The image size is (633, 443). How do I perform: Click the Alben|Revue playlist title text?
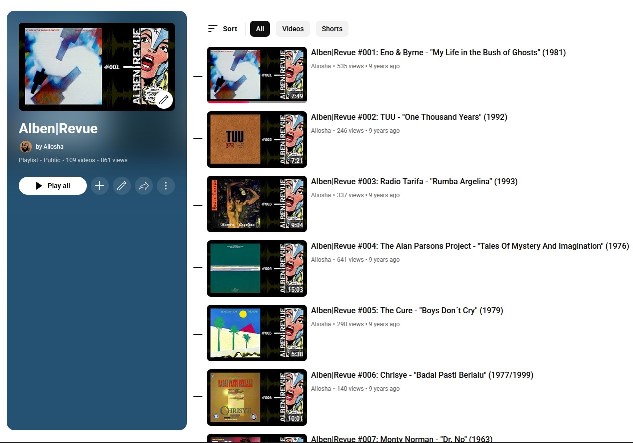58,128
